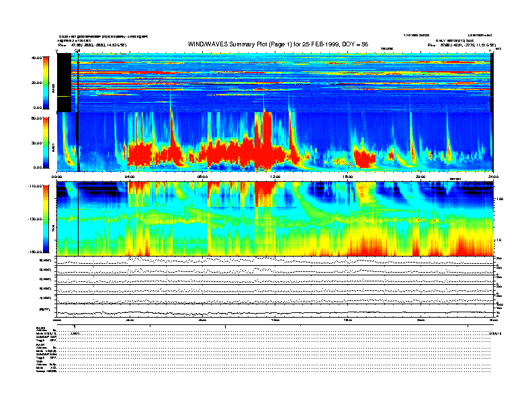Click the 10 tick on TNR right axis
This screenshot has height=411, width=532.
click(x=499, y=240)
